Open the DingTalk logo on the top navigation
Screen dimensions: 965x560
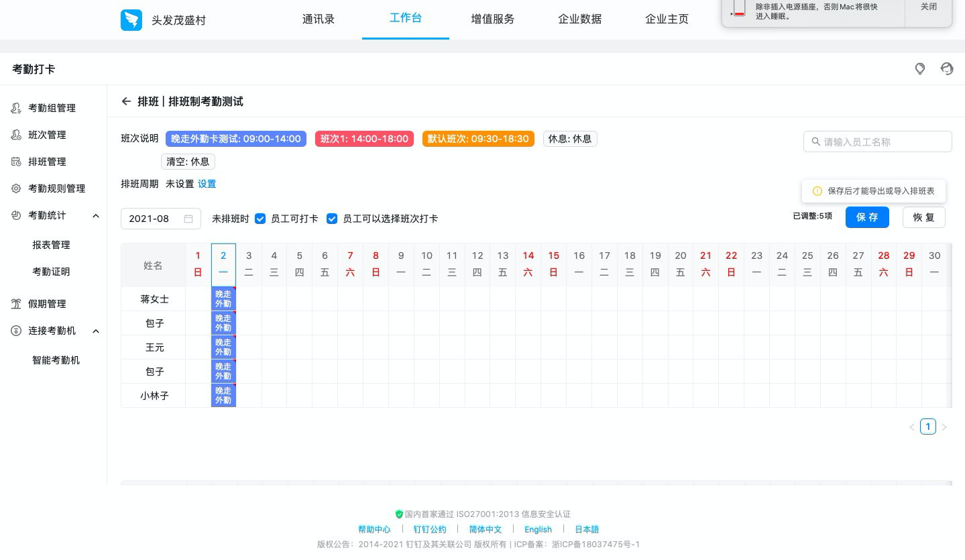pyautogui.click(x=131, y=20)
